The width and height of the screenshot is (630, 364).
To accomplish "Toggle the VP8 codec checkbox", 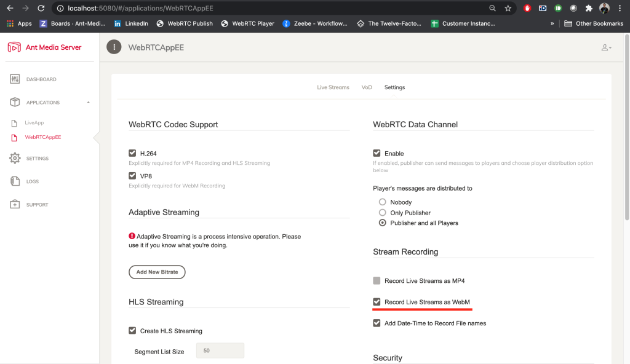I will 132,176.
